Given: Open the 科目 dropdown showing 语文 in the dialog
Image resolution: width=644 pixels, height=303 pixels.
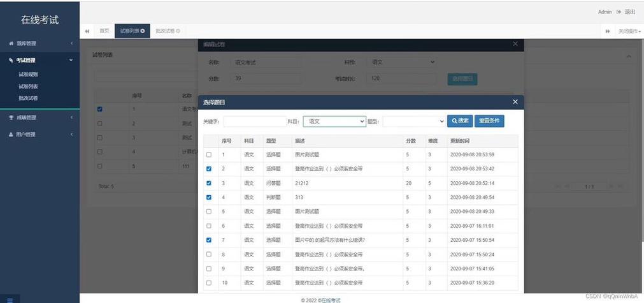Looking at the screenshot, I should (x=334, y=121).
